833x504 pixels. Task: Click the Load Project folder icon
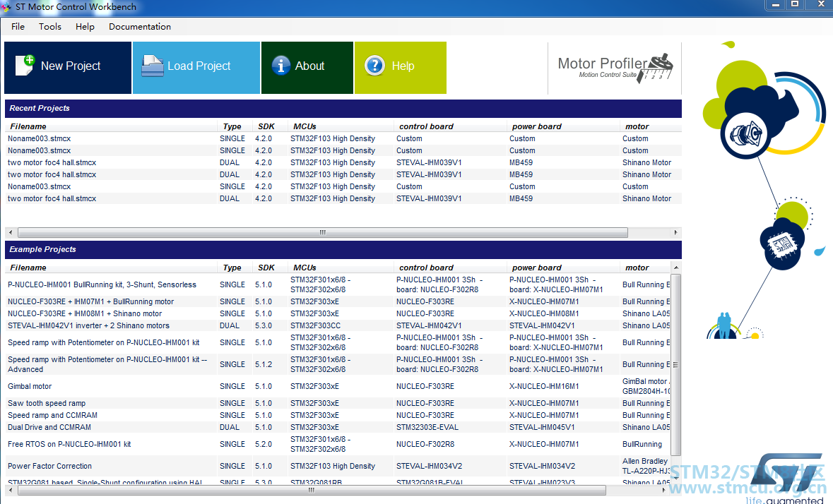coord(152,66)
